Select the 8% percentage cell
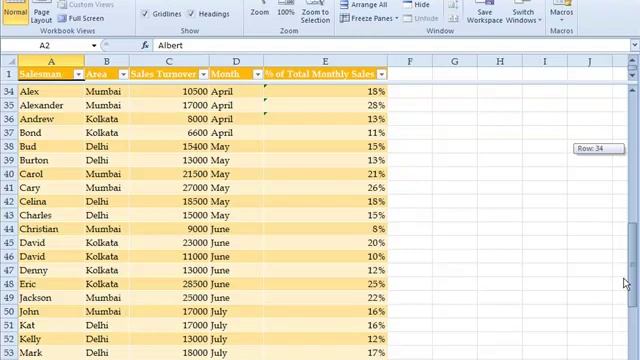This screenshot has height=360, width=640. (325, 229)
